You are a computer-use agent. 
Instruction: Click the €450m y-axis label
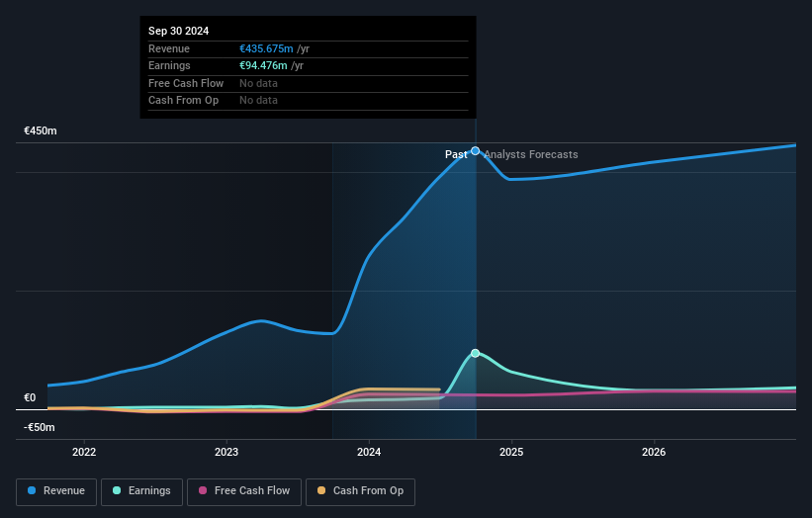tap(41, 130)
